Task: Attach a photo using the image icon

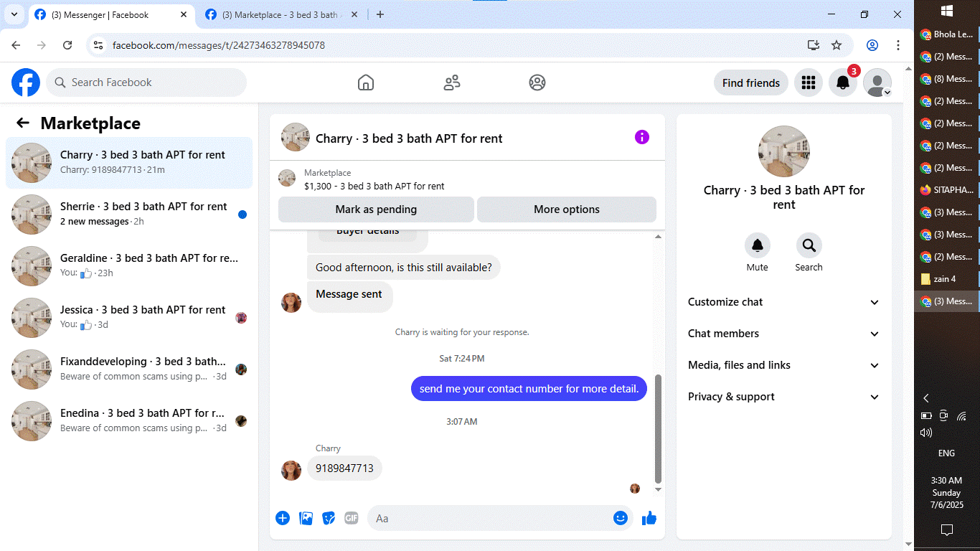Action: click(306, 518)
